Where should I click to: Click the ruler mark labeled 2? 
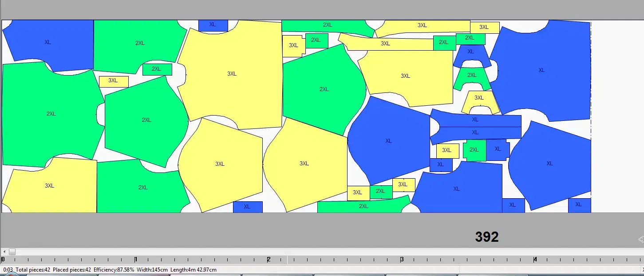click(269, 260)
